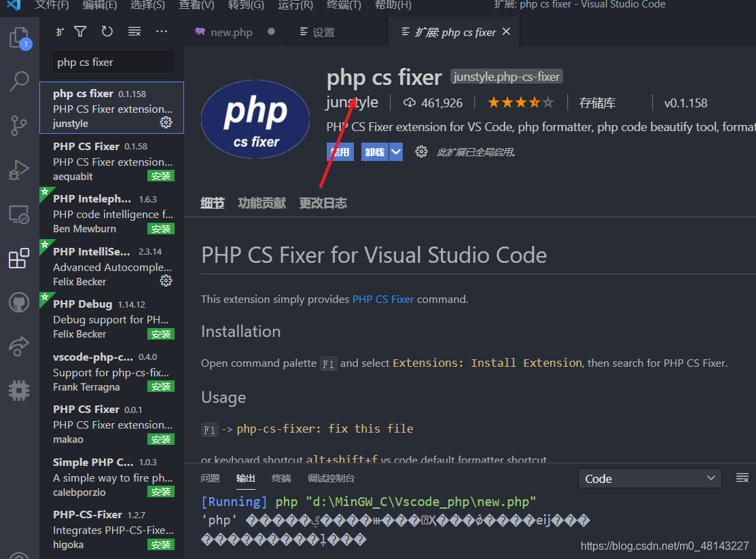Open the 文件(F) menu
The height and width of the screenshot is (559, 756).
(x=52, y=5)
